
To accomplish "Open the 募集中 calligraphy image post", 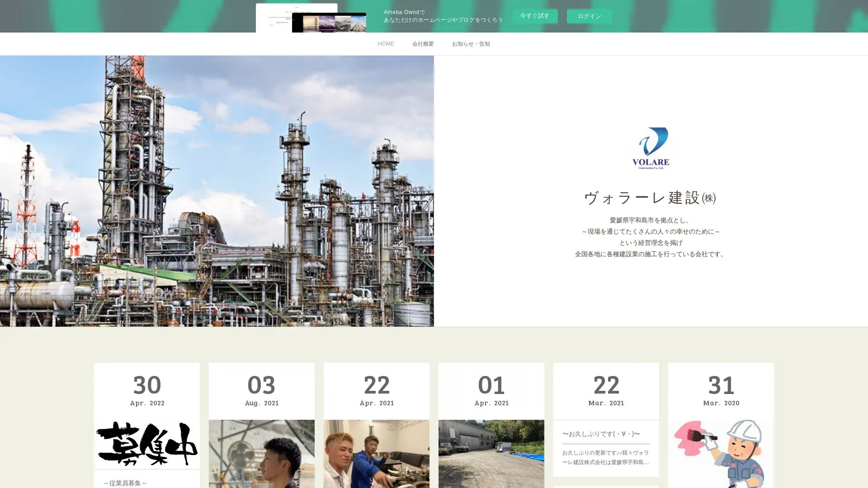I will pyautogui.click(x=147, y=444).
